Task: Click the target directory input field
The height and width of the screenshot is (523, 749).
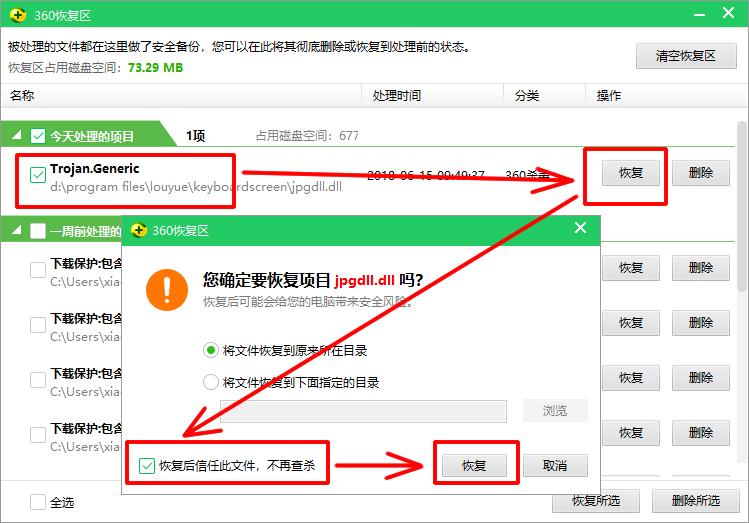Action: pos(363,411)
